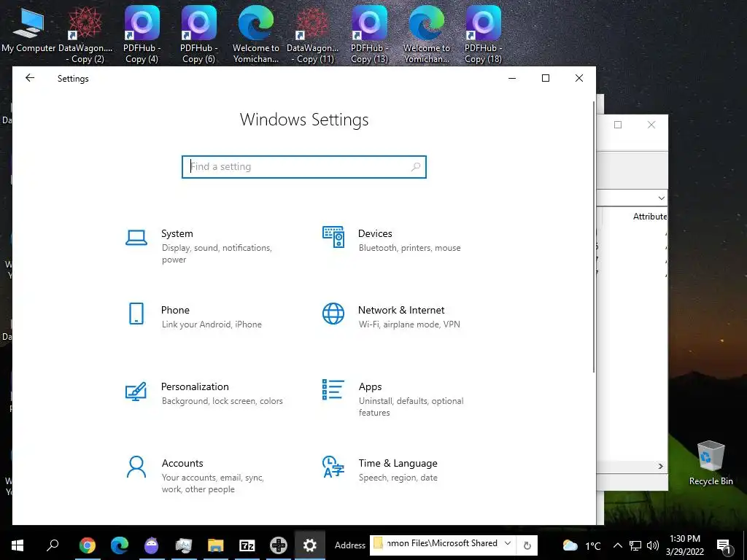This screenshot has height=560, width=747.
Task: Click the taskbar Address refresh button
Action: 527,545
